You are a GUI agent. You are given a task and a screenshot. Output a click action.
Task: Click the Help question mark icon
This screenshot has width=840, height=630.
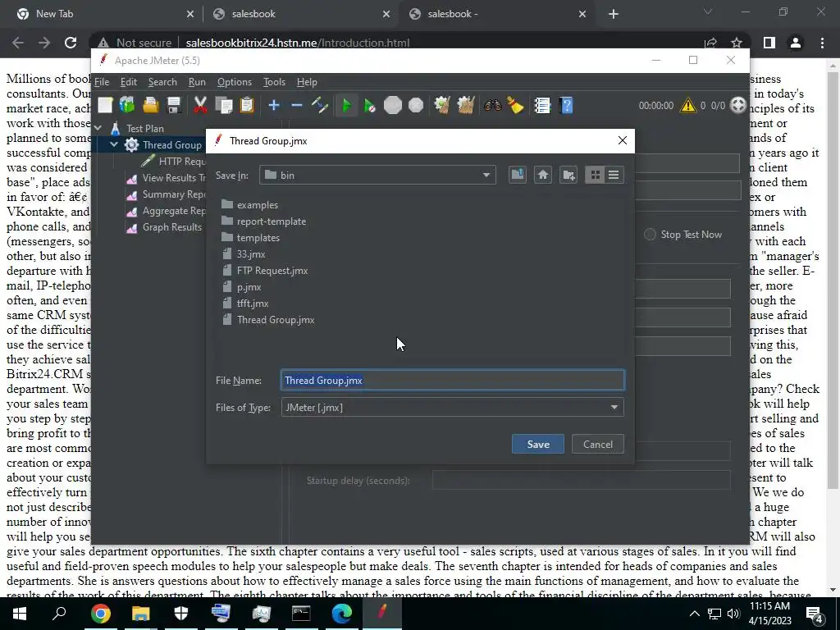pos(566,106)
